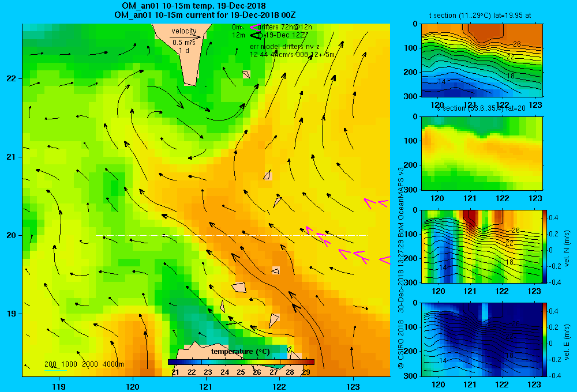Click temperature color bar tick label 21

coord(175,372)
